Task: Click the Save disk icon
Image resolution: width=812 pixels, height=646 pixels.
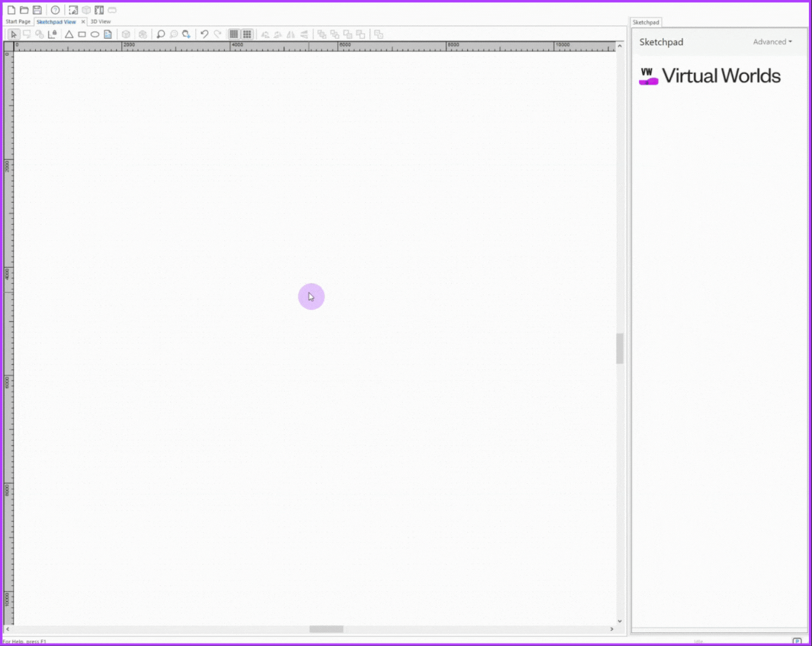Action: (x=37, y=10)
